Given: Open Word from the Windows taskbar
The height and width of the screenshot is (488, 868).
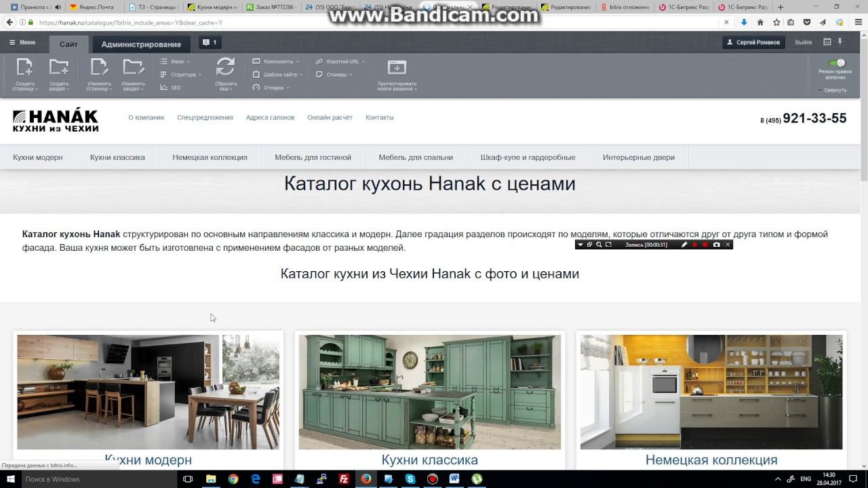Looking at the screenshot, I should [454, 479].
